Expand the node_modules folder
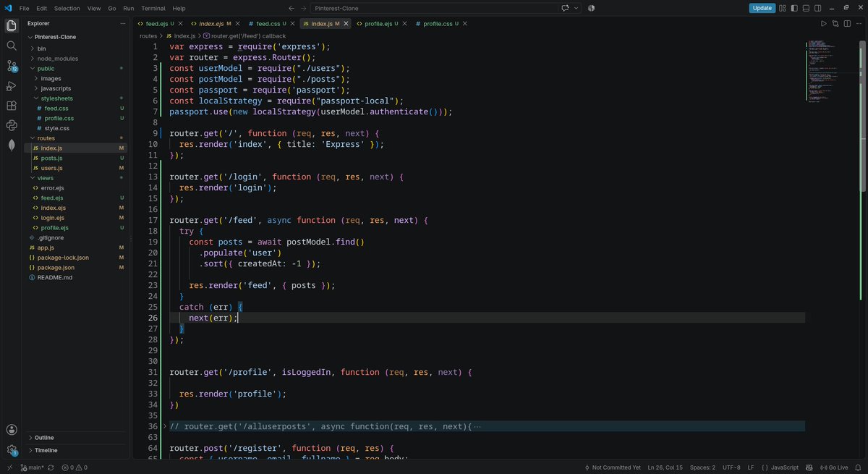 (x=57, y=59)
